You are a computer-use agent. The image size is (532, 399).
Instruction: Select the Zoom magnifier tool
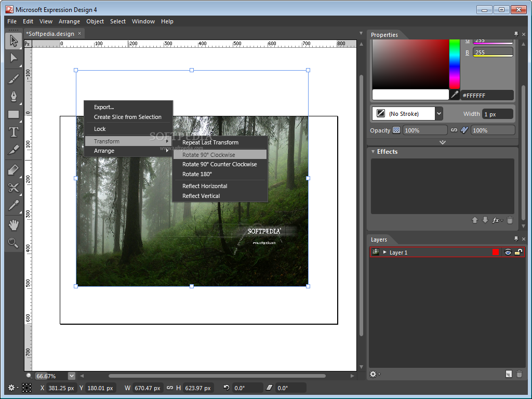[14, 243]
